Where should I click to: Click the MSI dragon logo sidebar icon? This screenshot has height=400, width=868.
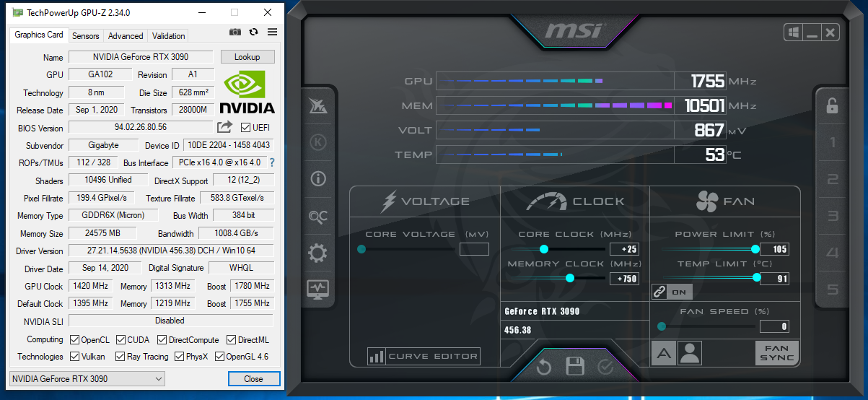(x=318, y=105)
